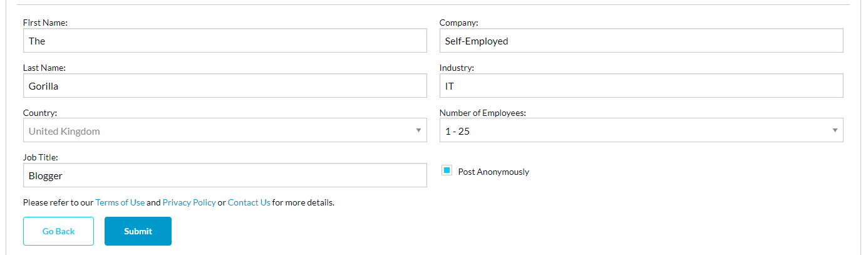This screenshot has width=868, height=255.
Task: Submit the form with Submit button
Action: point(138,231)
